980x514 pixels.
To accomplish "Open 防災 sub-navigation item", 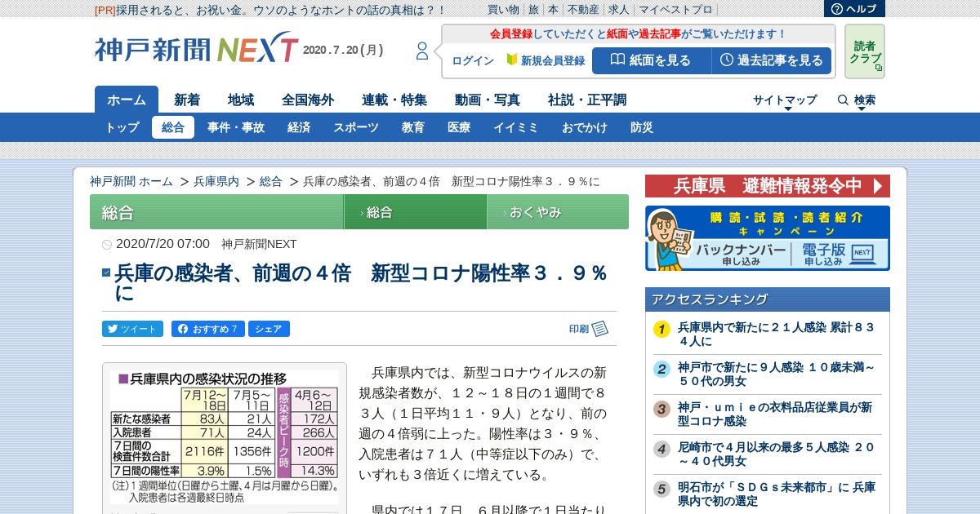I will click(x=642, y=127).
